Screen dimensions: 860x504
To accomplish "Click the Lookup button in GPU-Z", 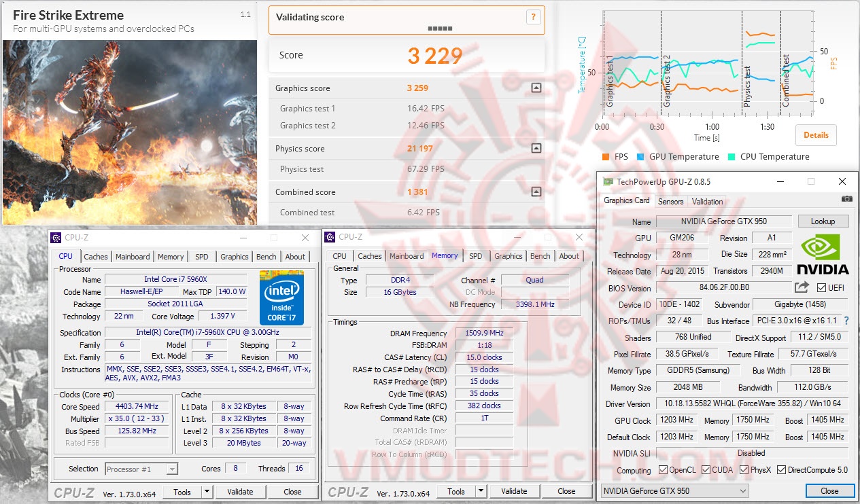I will click(823, 221).
